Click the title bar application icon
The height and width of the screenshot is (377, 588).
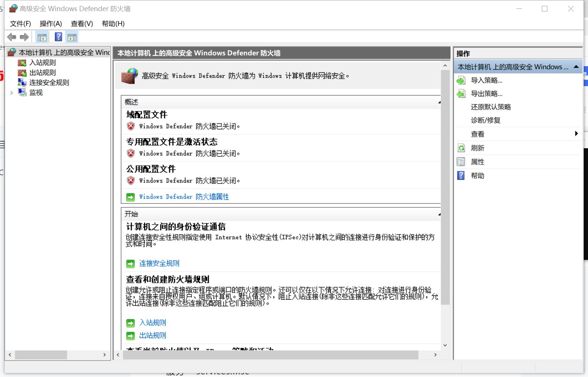click(x=13, y=9)
